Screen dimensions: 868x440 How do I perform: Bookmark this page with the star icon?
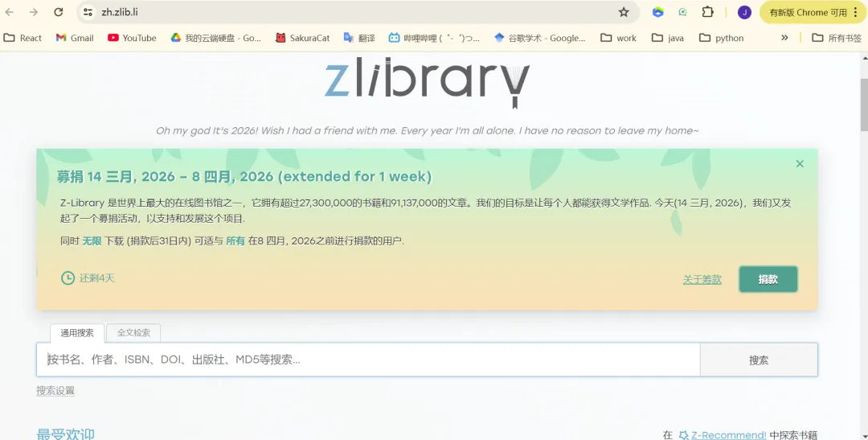click(x=624, y=12)
